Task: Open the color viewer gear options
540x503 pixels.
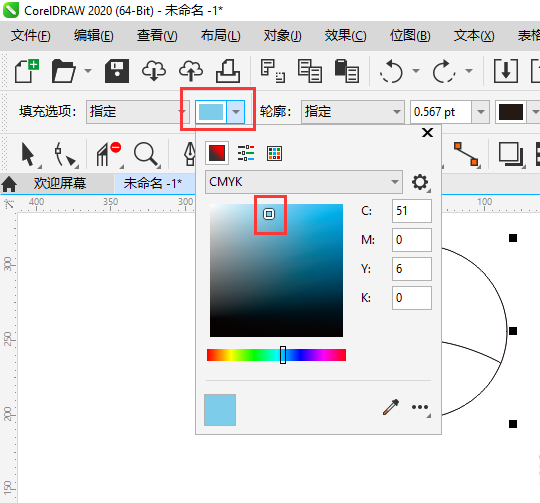Action: coord(420,182)
